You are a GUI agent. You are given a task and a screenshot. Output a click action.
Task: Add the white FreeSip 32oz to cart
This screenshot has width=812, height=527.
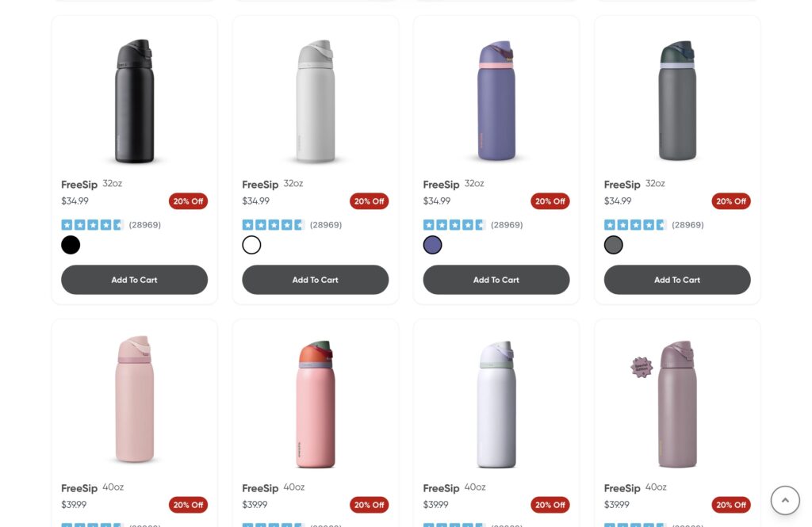tap(315, 280)
